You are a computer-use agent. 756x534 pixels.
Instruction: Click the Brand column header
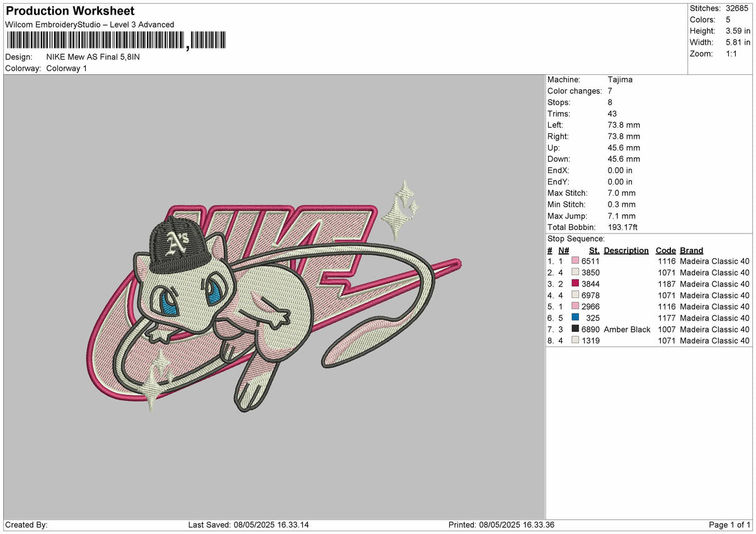point(691,250)
